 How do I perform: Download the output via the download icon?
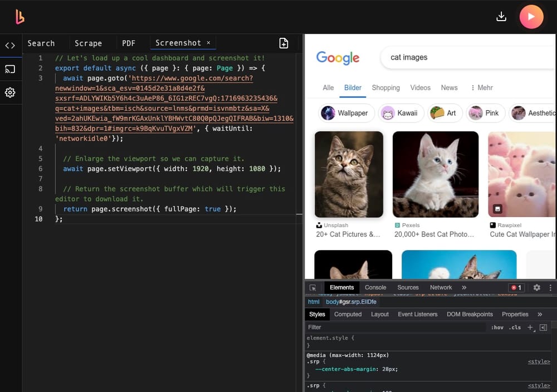501,17
